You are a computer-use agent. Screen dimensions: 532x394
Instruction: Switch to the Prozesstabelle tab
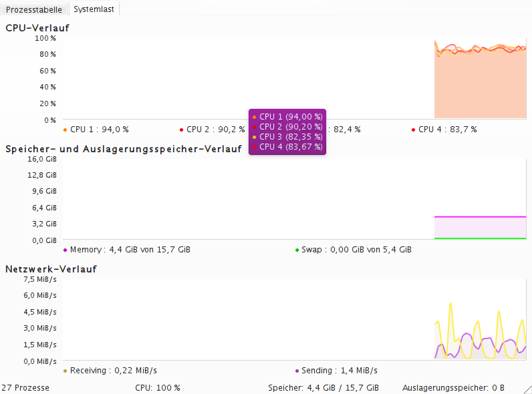[x=33, y=9]
